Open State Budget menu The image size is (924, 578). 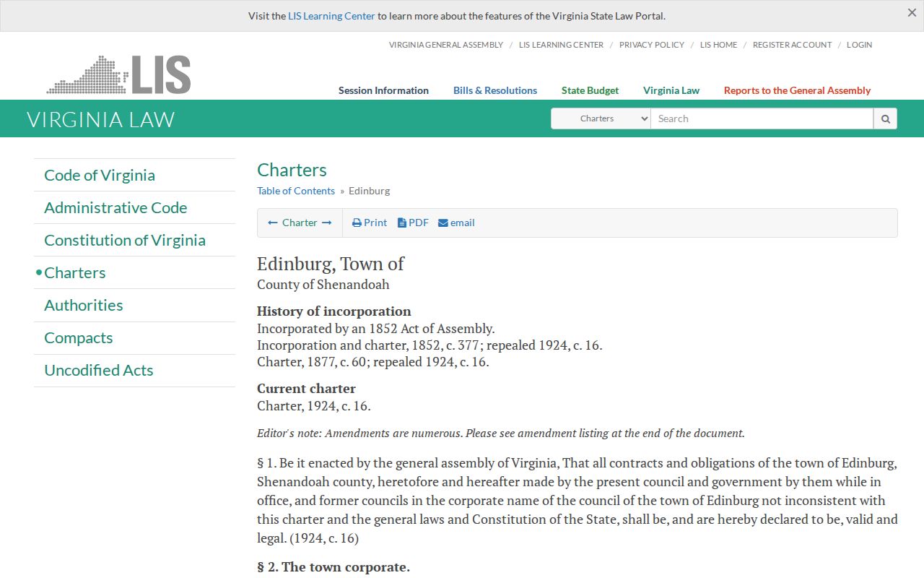[x=590, y=90]
